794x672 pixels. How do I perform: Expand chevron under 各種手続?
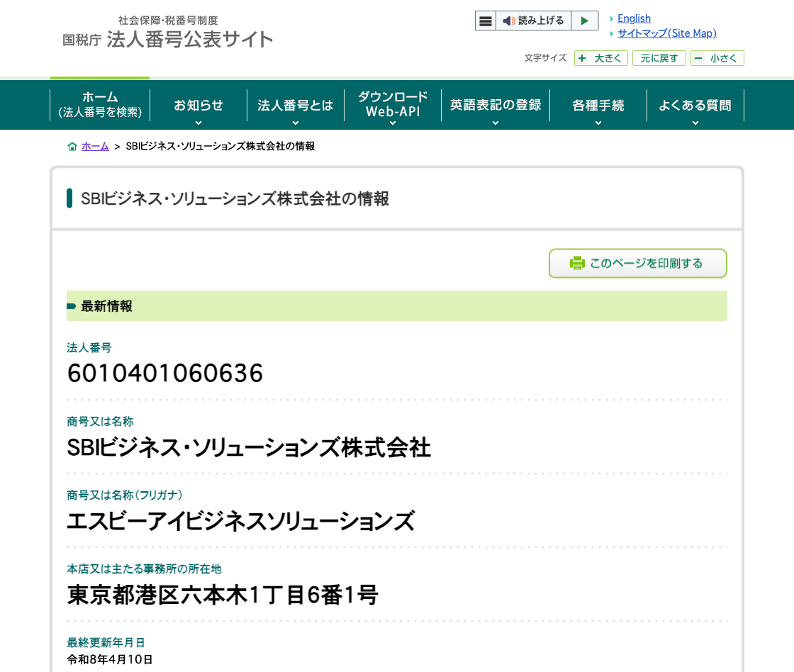598,123
